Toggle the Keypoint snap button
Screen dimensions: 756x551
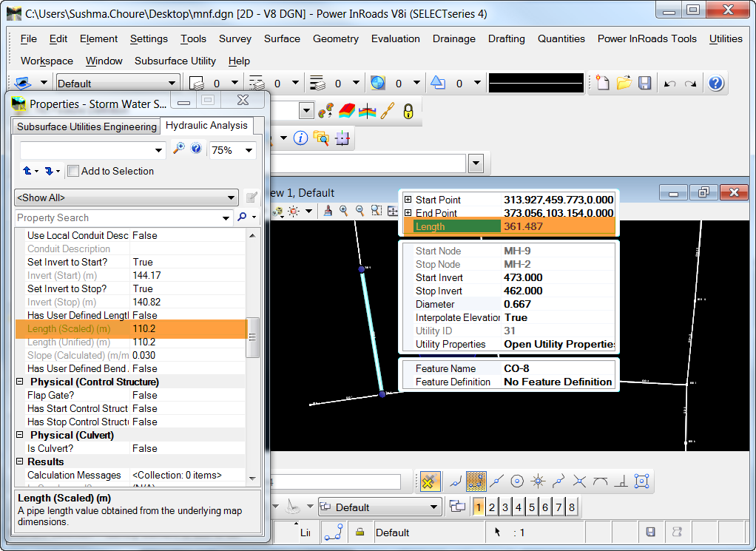476,481
